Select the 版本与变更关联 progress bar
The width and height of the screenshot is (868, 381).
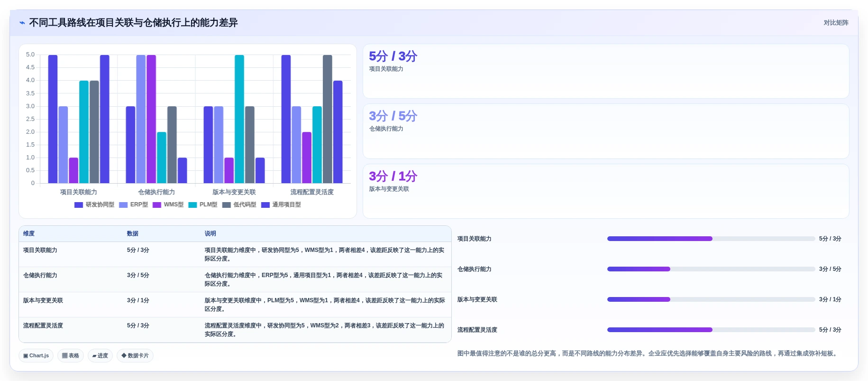711,299
